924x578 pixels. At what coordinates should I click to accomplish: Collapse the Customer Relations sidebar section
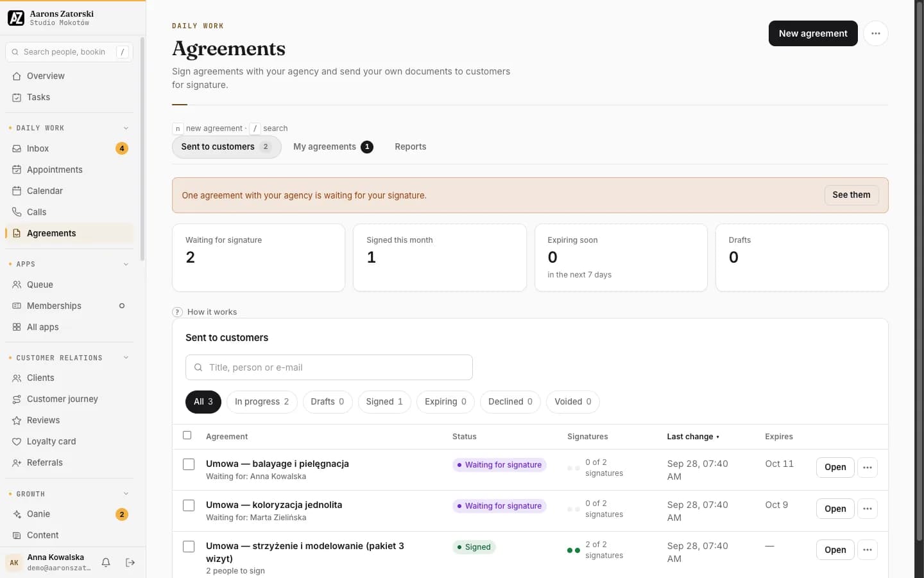point(126,358)
